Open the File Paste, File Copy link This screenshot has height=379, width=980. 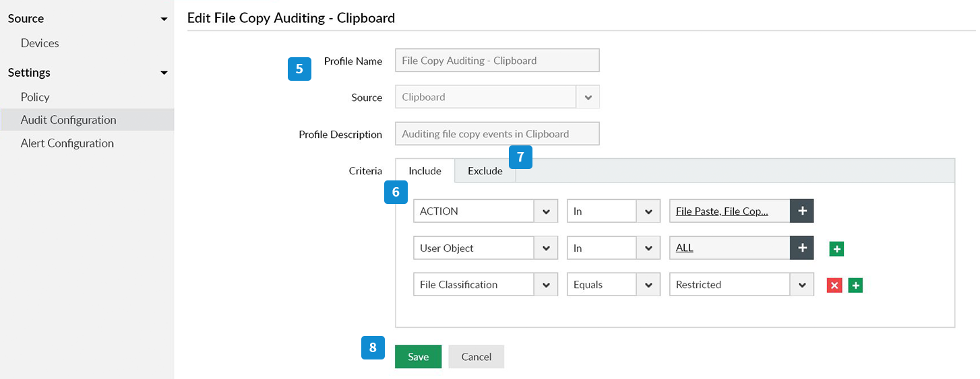[x=722, y=211]
